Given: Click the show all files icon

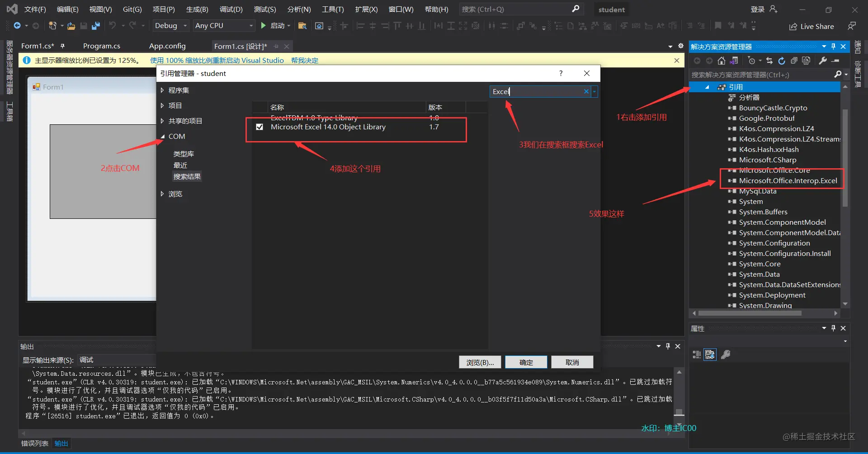Looking at the screenshot, I should click(x=806, y=61).
